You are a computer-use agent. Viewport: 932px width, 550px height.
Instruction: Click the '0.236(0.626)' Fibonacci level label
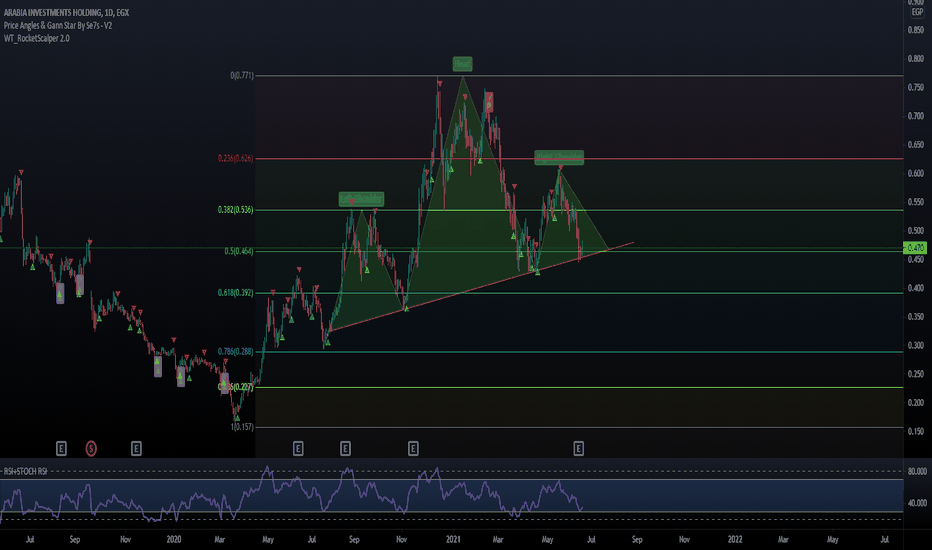(235, 158)
